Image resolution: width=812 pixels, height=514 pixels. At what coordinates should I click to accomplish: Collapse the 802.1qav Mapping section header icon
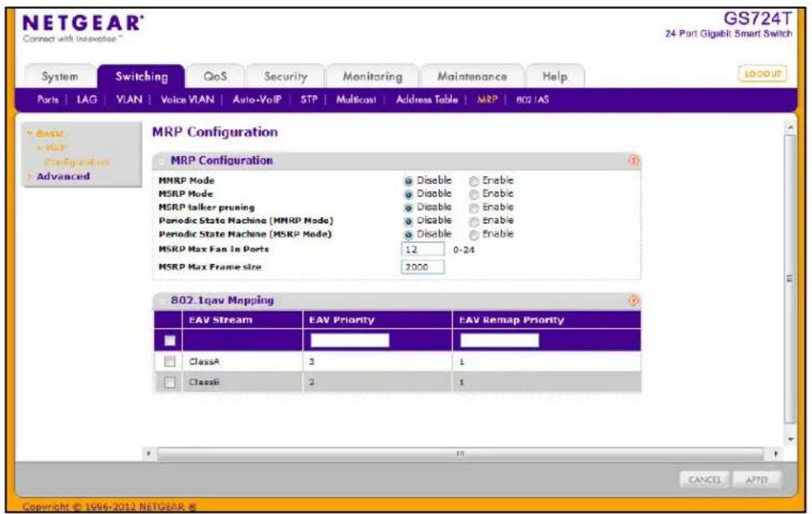162,300
